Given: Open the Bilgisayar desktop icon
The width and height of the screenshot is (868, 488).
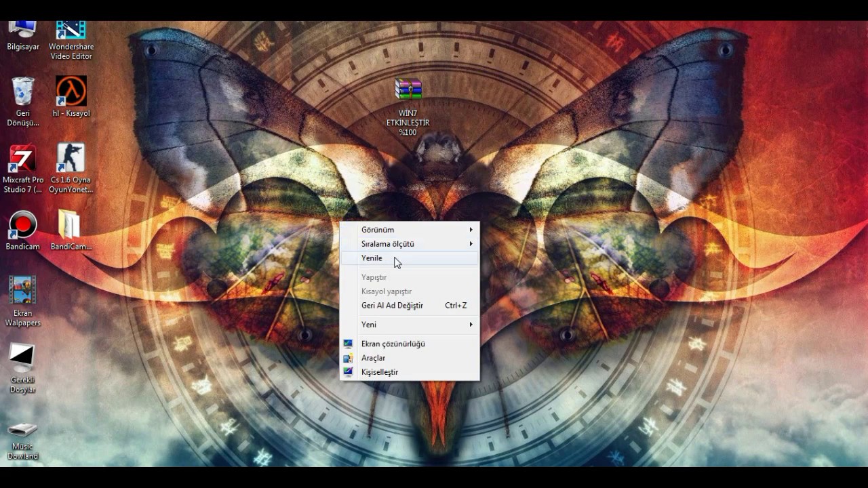Looking at the screenshot, I should 23,30.
